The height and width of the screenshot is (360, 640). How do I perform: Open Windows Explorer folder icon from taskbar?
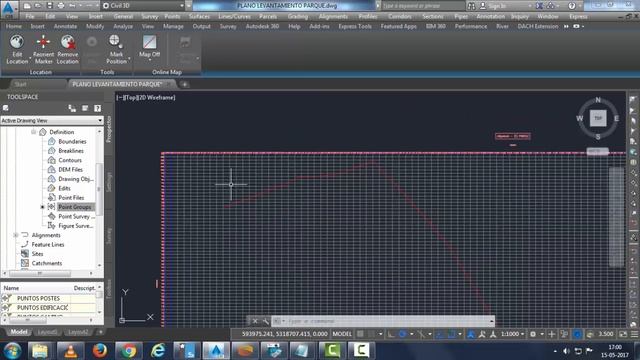point(40,351)
